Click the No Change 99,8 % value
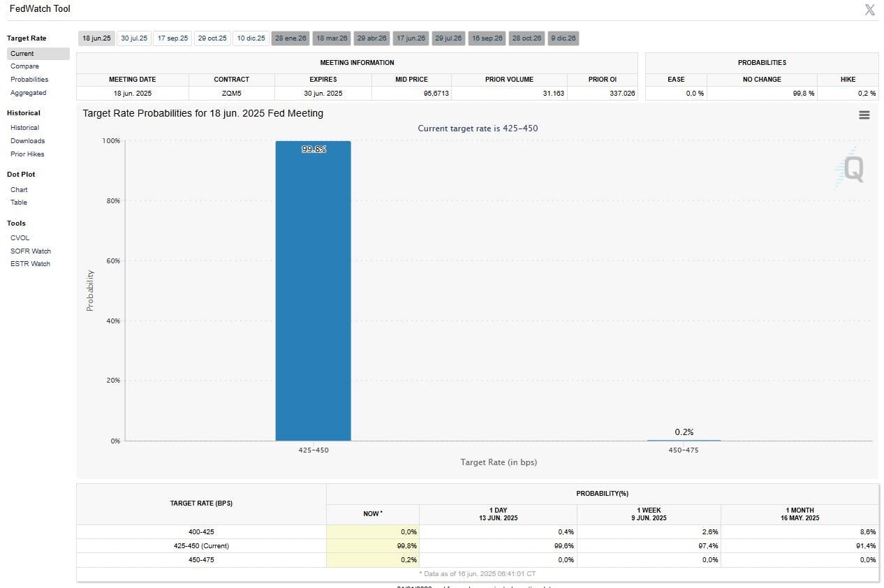Screen dimensions: 884x588 pos(803,93)
